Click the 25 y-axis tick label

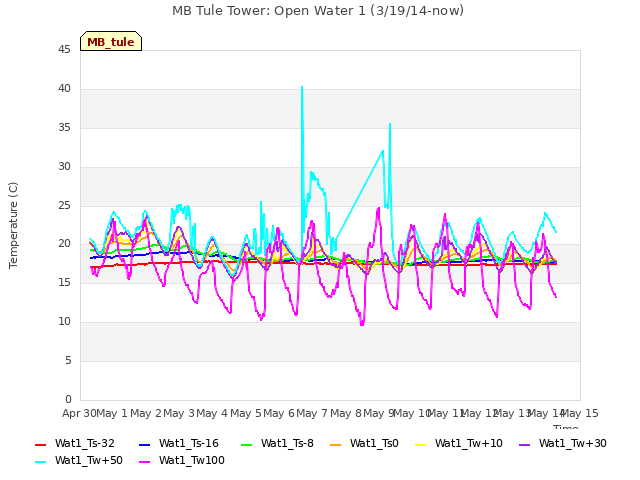(x=64, y=206)
